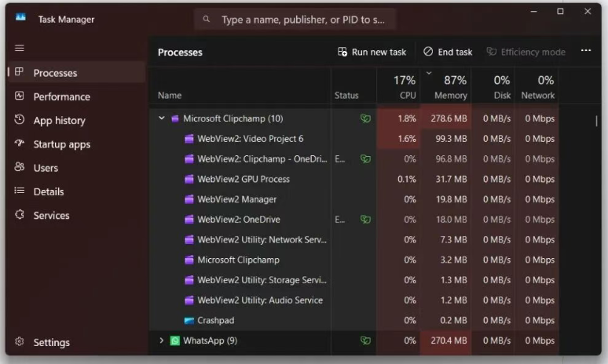The image size is (608, 364).
Task: Sort by the Status column header
Action: pyautogui.click(x=353, y=86)
